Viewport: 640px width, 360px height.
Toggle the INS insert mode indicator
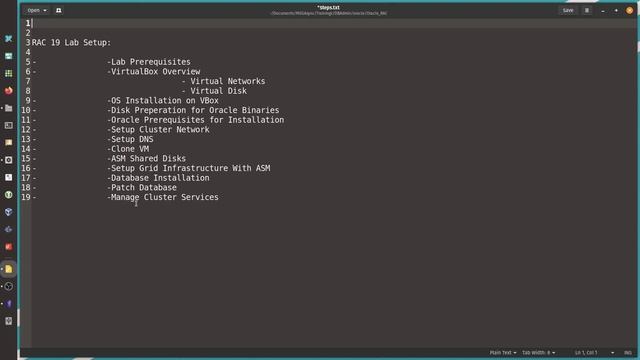[x=628, y=352]
